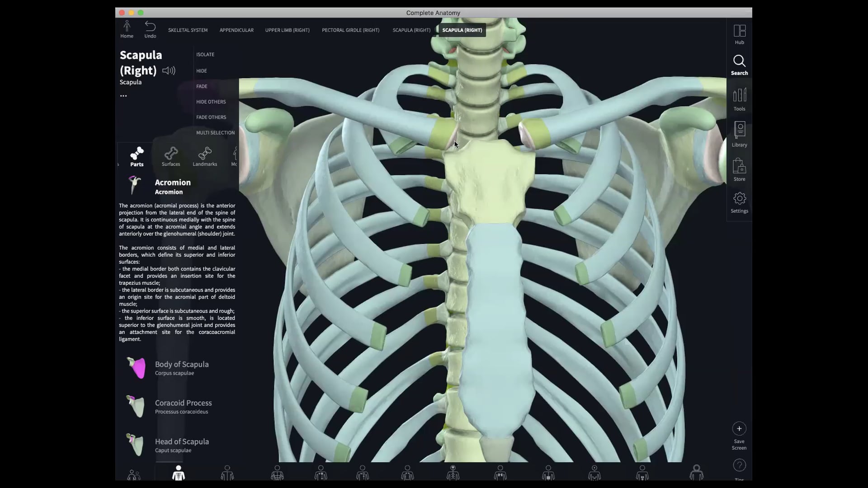868x488 pixels.
Task: Click the Save Screen plus button
Action: pyautogui.click(x=739, y=429)
